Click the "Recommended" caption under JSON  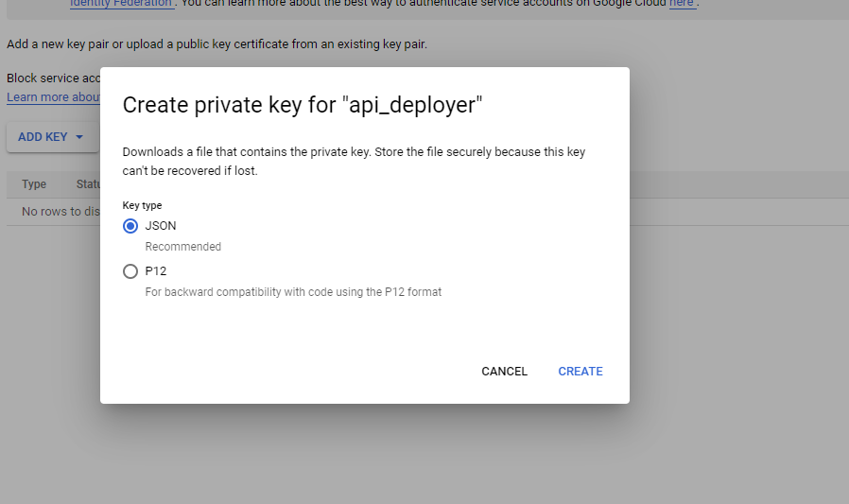tap(183, 247)
